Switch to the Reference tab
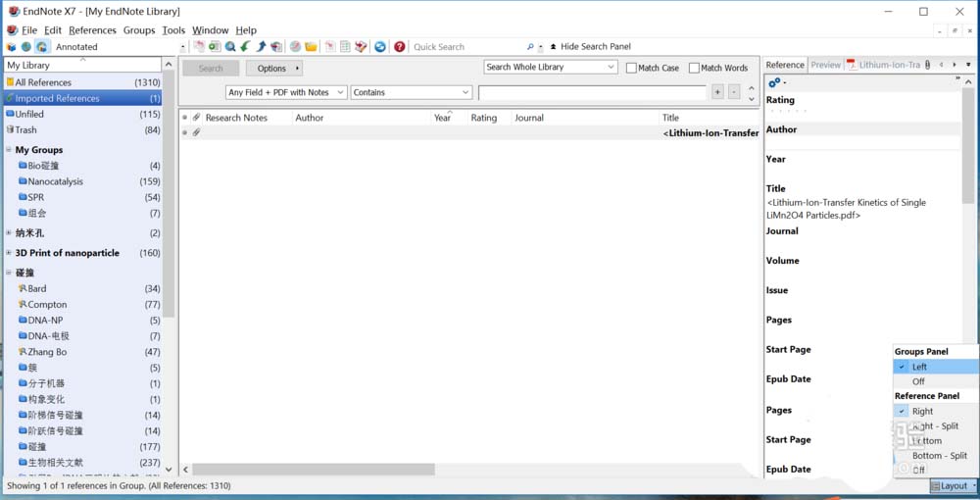 pyautogui.click(x=785, y=65)
